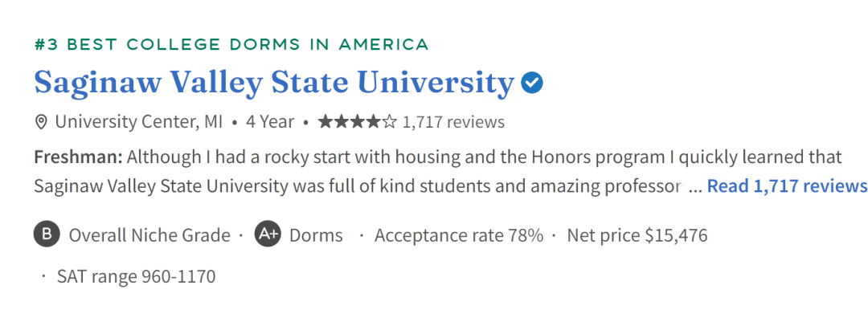Image resolution: width=868 pixels, height=318 pixels.
Task: Click the Acceptance rate 78% text
Action: (459, 235)
